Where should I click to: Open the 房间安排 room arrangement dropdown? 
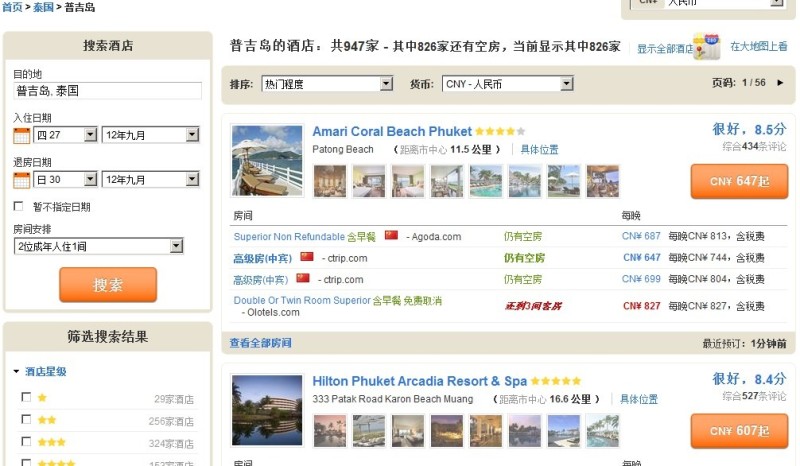coord(98,246)
